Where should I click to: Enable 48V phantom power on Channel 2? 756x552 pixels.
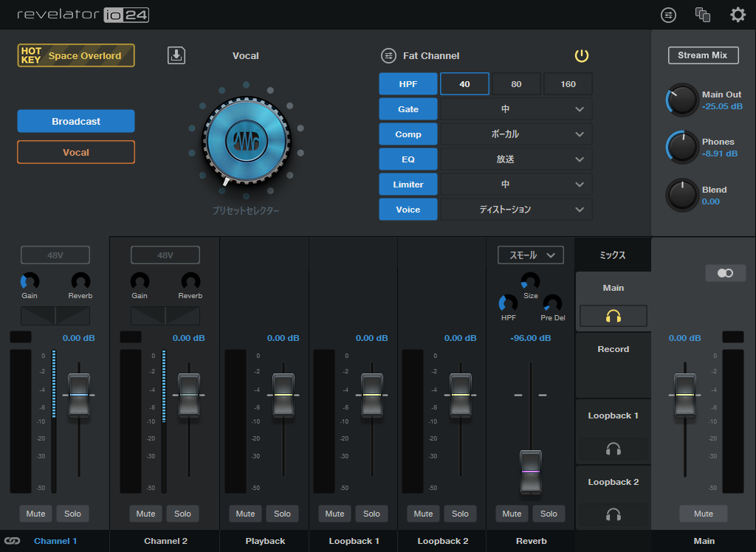tap(165, 255)
